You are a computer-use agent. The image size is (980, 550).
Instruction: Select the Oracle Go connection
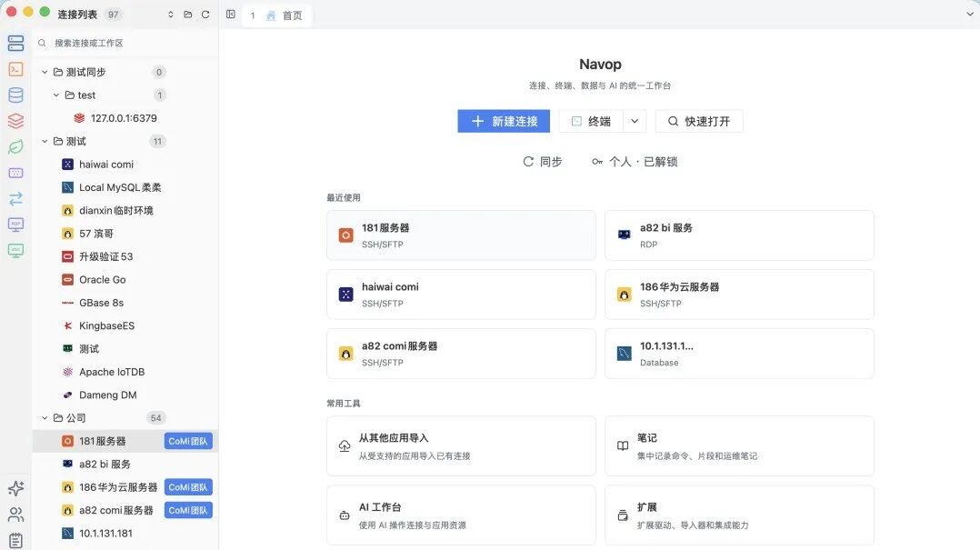pyautogui.click(x=125, y=279)
